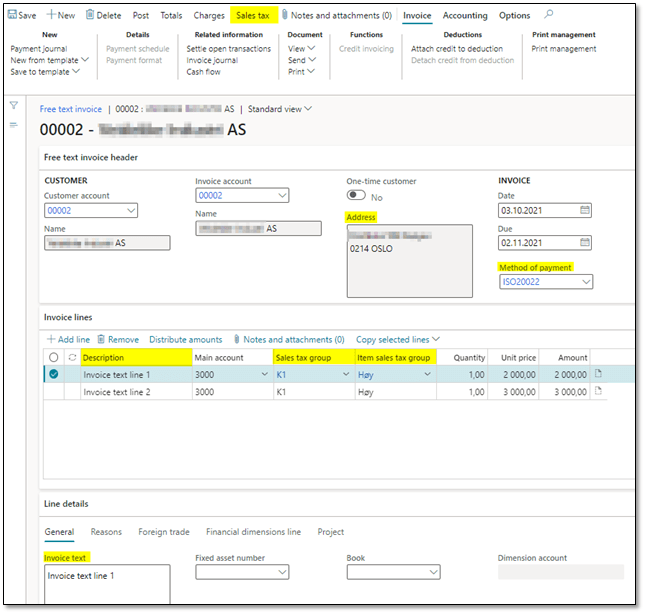
Task: Open the Customer account dropdown
Action: [131, 211]
